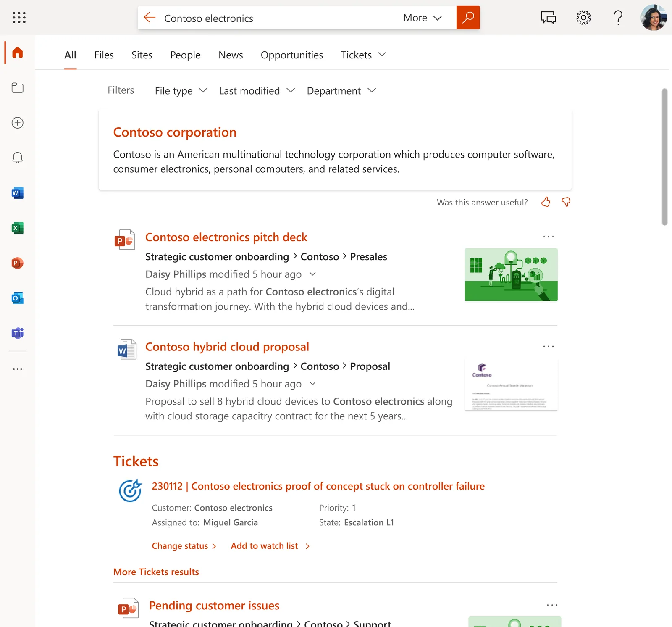Open Pending customer issues link

coord(214,606)
